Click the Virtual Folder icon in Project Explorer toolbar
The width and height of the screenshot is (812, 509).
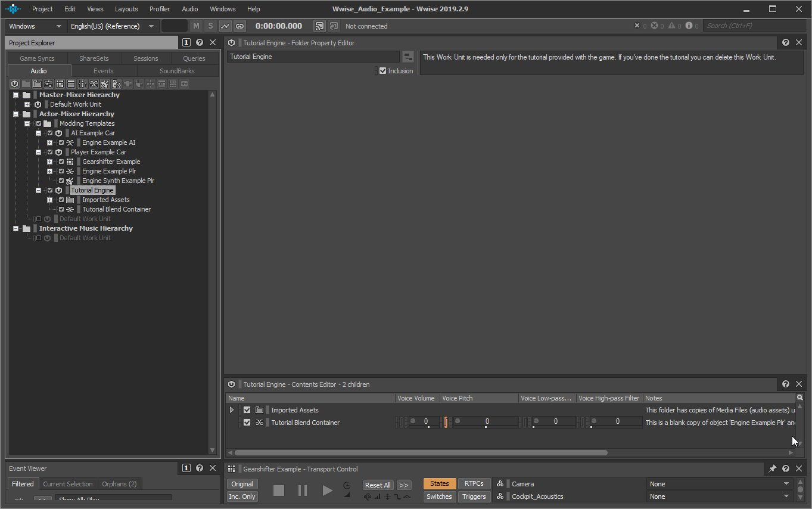(37, 84)
